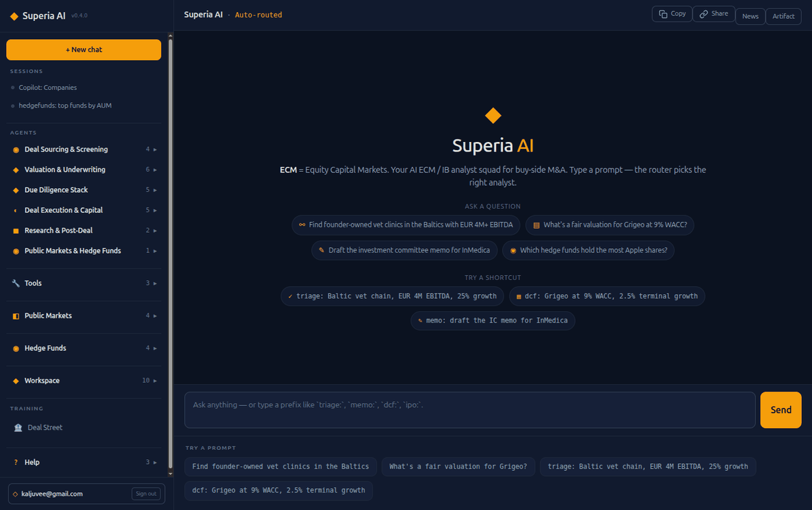Screen dimensions: 812x510
Task: Try prompt 'Find founder-owned vet clinics in the Baltics'
Action: coord(281,467)
